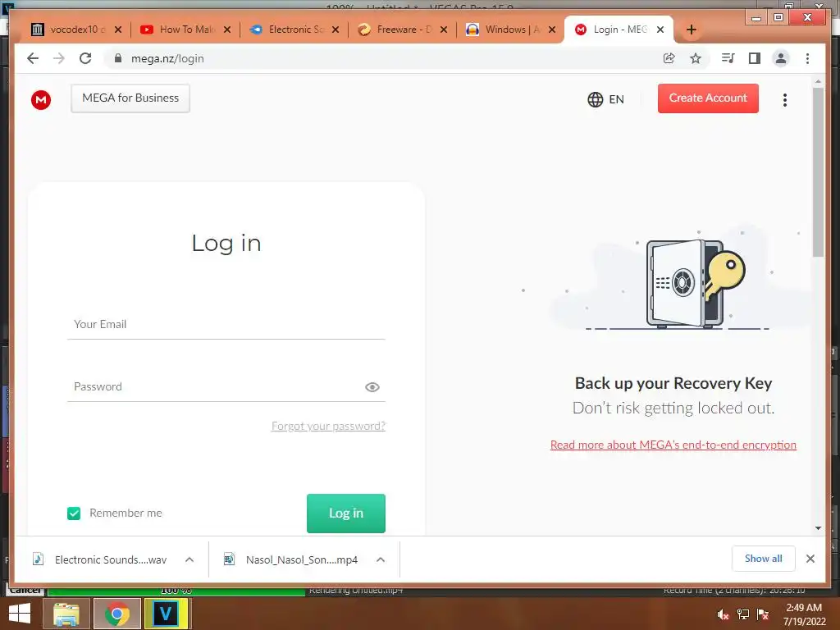840x630 pixels.
Task: Open the media control icon in Chrome toolbar
Action: tap(728, 58)
